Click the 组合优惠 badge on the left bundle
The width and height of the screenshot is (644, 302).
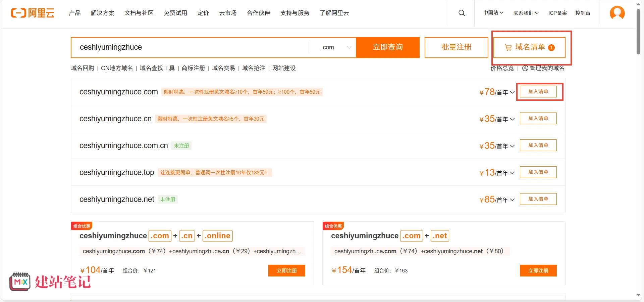pos(82,226)
